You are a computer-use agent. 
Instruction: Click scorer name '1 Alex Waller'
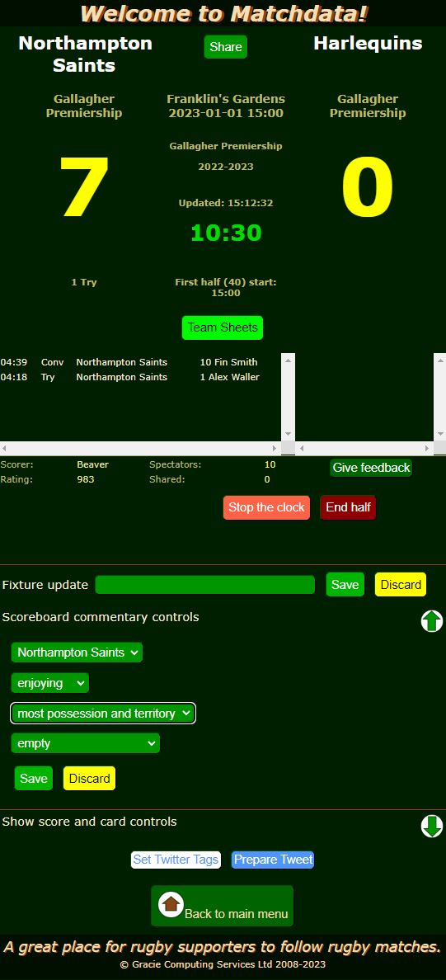pos(230,377)
